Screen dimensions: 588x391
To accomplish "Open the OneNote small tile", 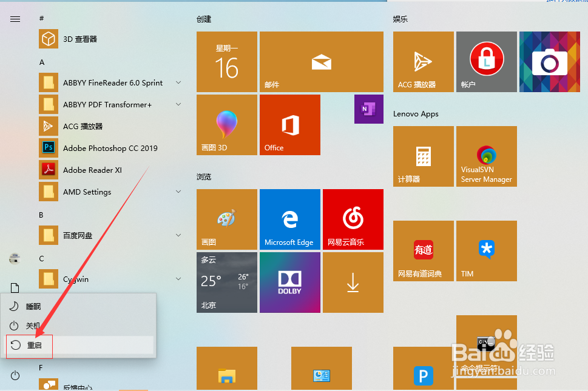I will (x=368, y=109).
